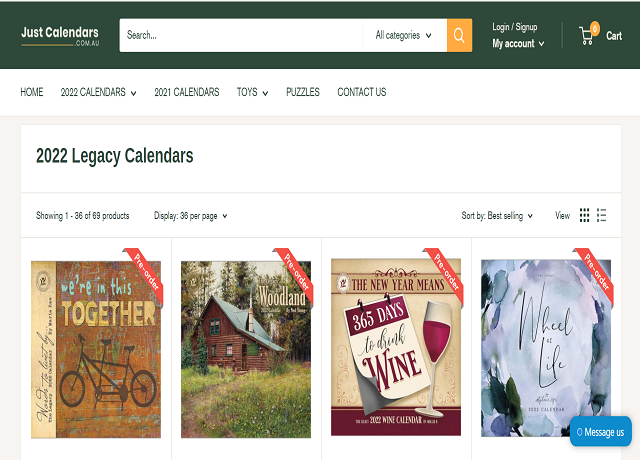Open the Woodland cabin calendar thumbnail
The image size is (640, 460).
pos(246,349)
